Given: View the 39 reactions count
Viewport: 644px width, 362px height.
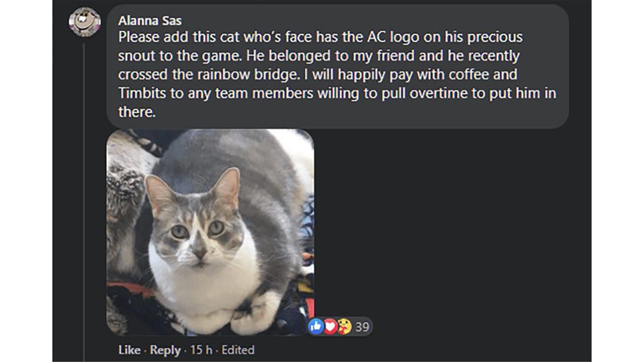Looking at the screenshot, I should pos(362,326).
